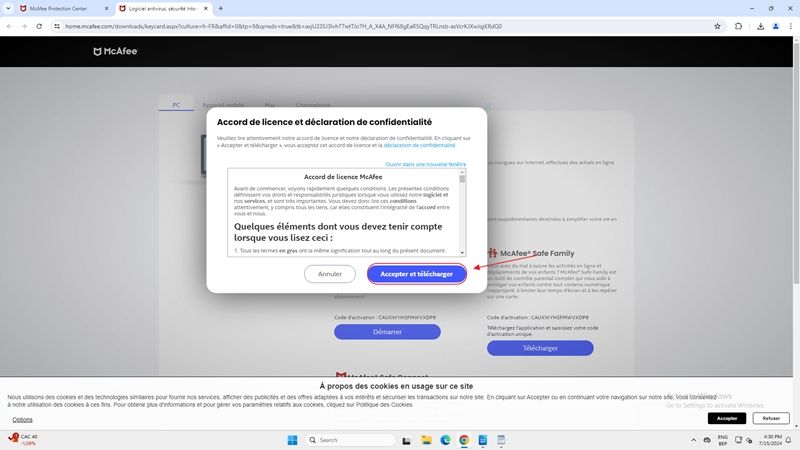Click the taskbar Search box

[351, 440]
